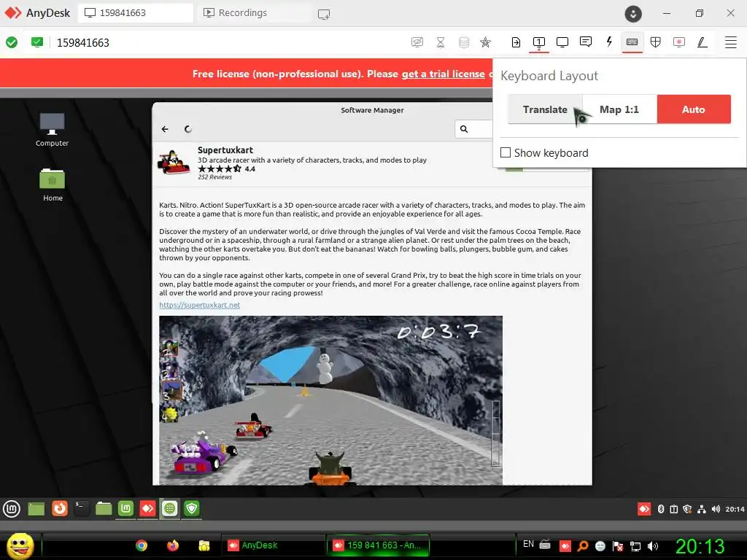Open a new session tab
Screen dimensions: 747x560
pyautogui.click(x=324, y=15)
